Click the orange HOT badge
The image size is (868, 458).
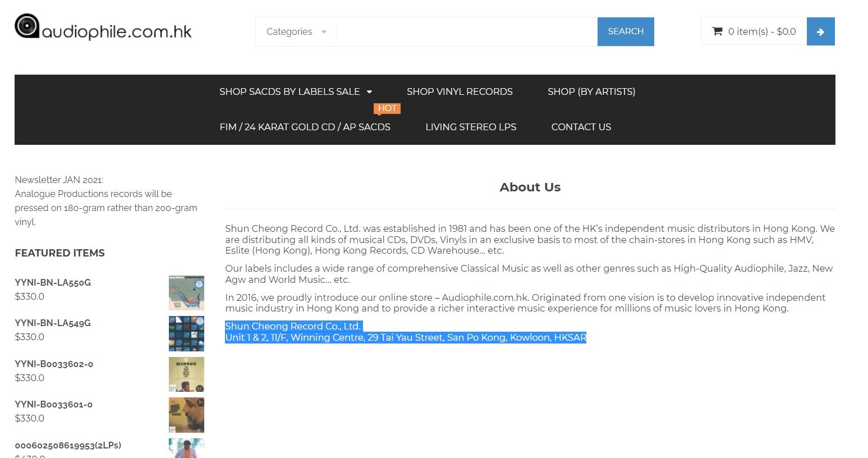point(387,108)
